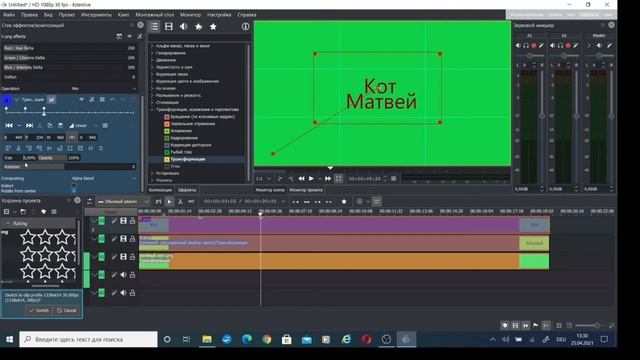Show video effects filter icon

169,27
